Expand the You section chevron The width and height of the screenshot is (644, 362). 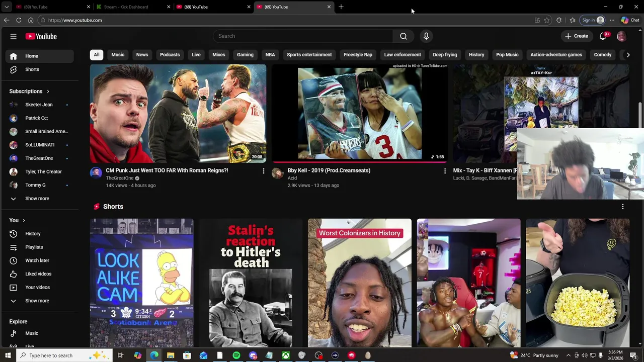24,220
